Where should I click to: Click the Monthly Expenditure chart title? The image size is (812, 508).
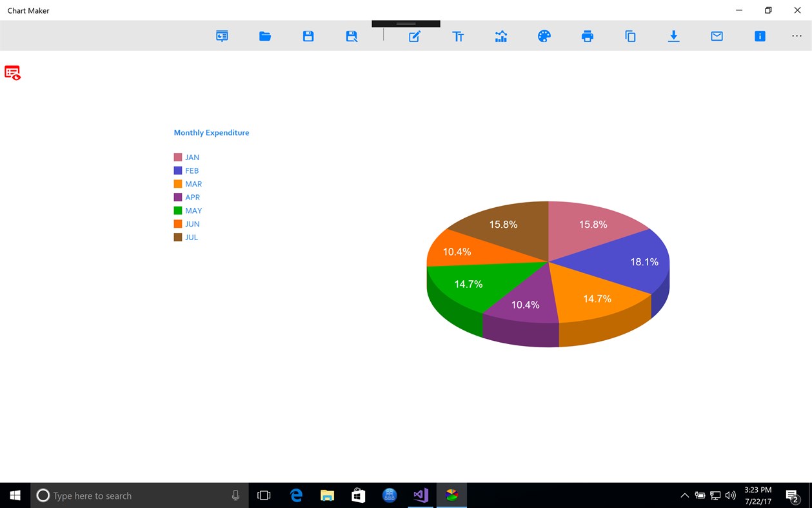click(211, 132)
